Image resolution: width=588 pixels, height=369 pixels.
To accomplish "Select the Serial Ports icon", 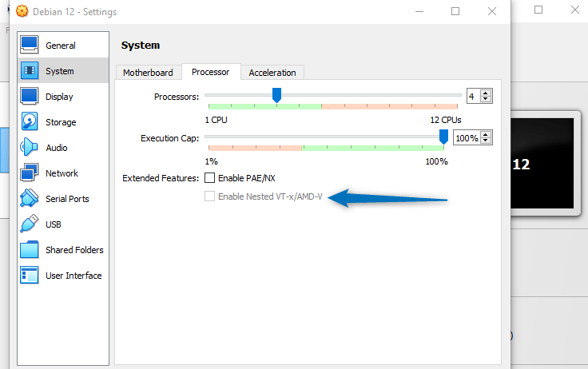I will 30,199.
